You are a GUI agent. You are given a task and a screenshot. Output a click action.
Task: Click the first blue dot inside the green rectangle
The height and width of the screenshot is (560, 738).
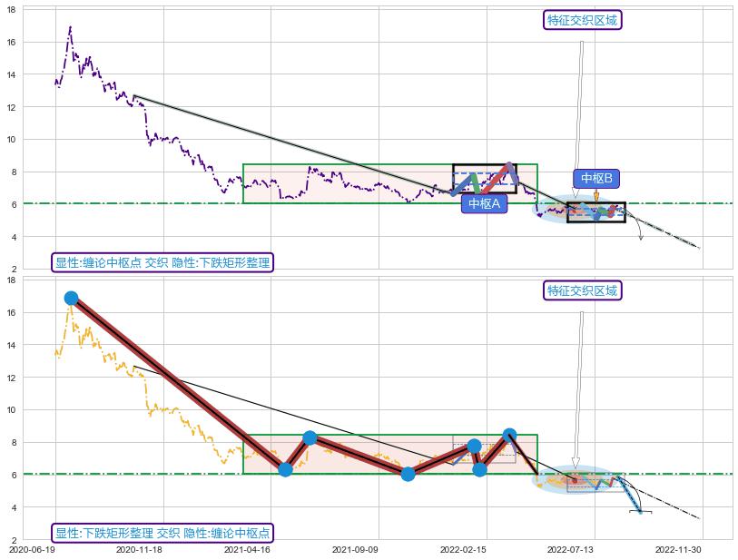(x=285, y=469)
